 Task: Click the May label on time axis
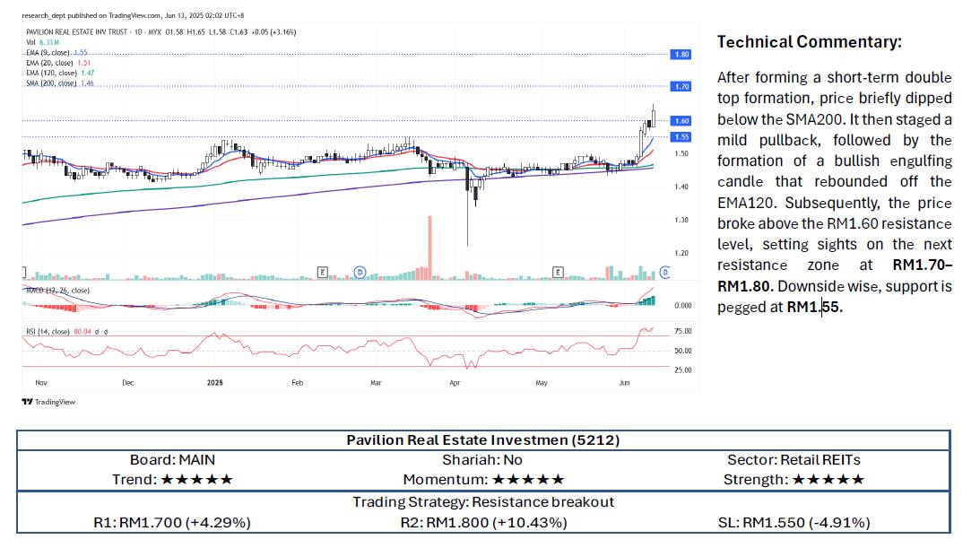click(542, 382)
